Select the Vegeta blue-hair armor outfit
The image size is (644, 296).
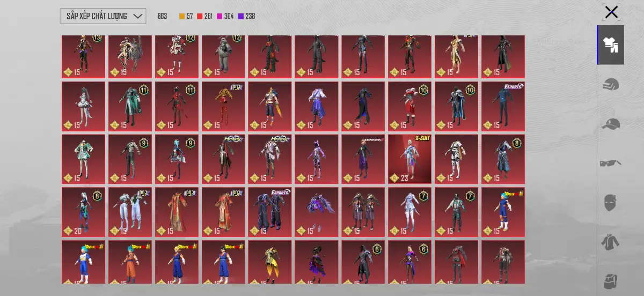83,262
